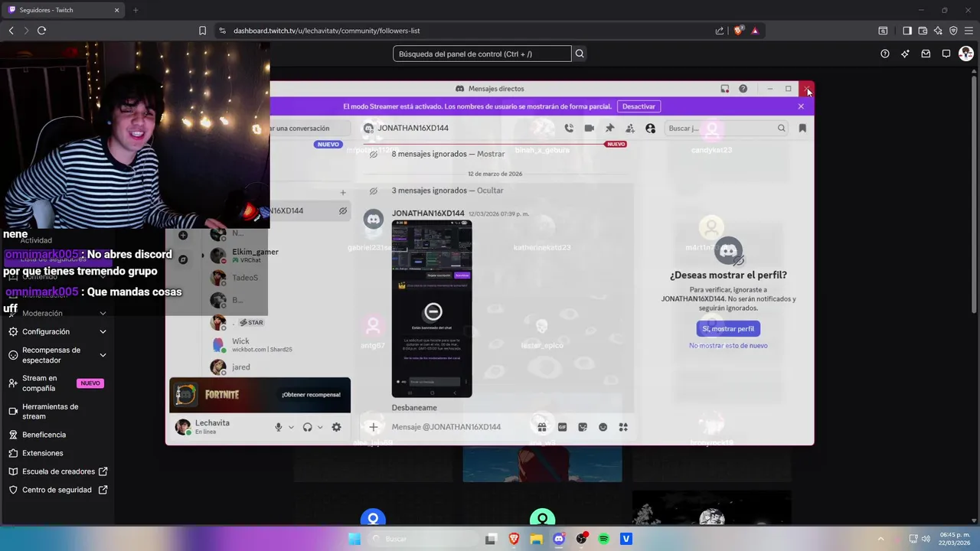Start a voice call with JONATHAN16XD144

point(569,129)
